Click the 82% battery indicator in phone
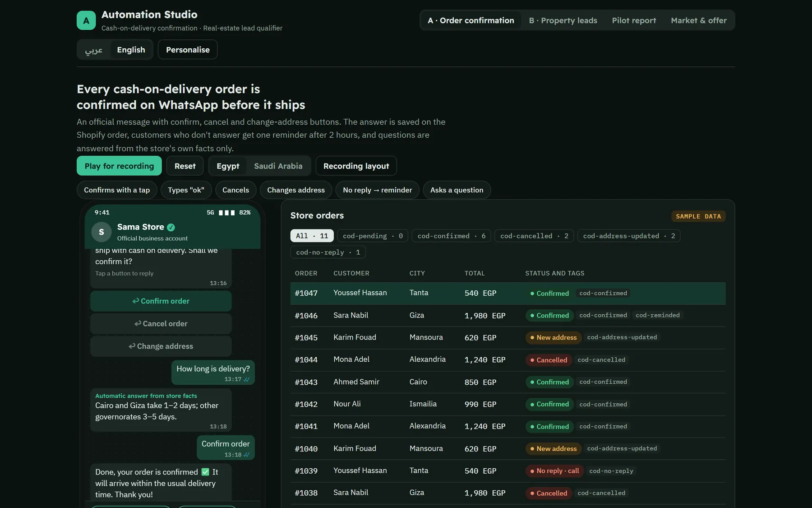The image size is (812, 508). coord(245,213)
